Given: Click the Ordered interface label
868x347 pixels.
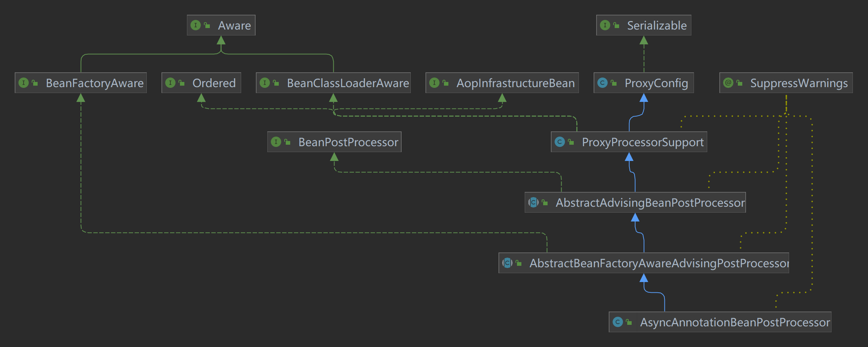Looking at the screenshot, I should (x=214, y=83).
